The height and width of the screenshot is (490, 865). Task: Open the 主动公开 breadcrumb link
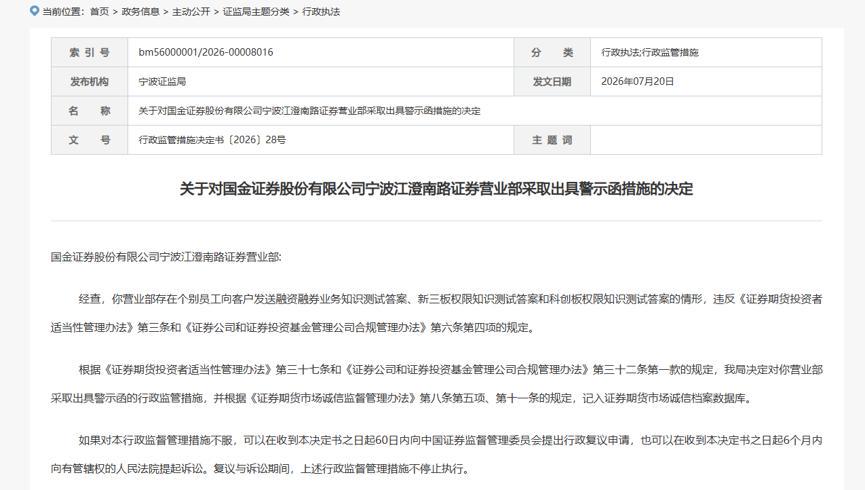(191, 12)
